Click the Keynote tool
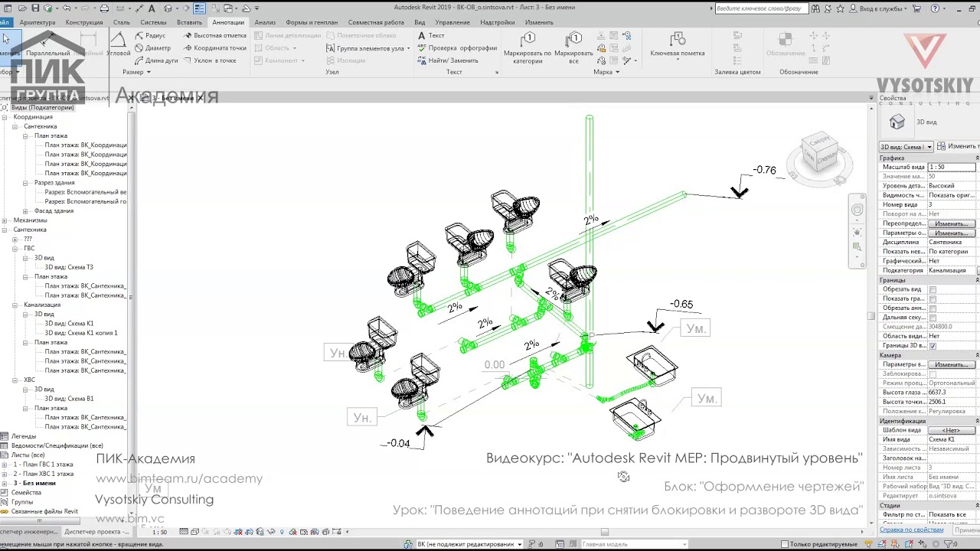 (x=678, y=44)
